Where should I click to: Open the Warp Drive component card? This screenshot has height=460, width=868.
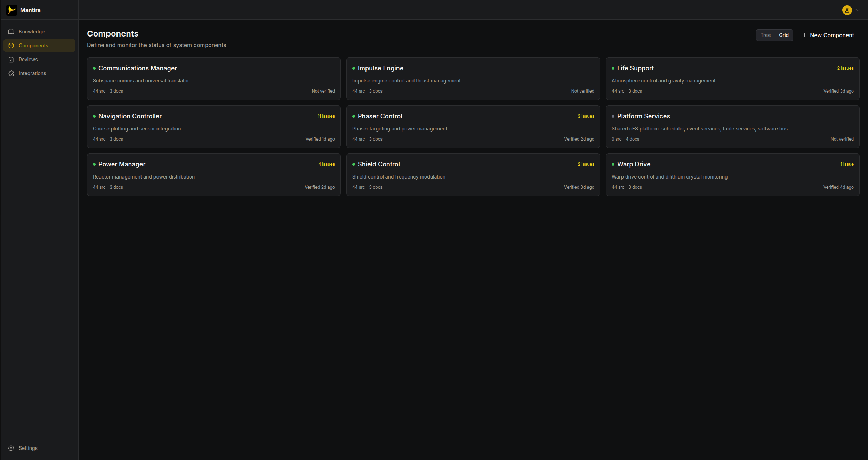[732, 175]
